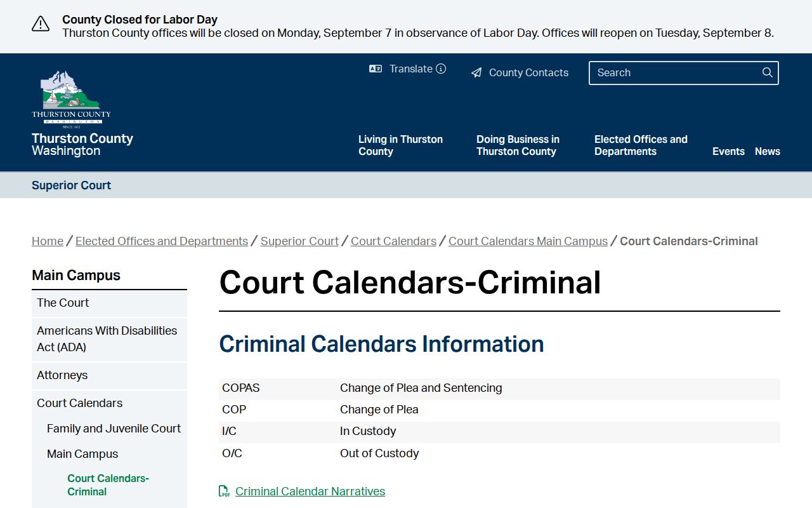Click the County Contacts paper plane icon
Screen dimensions: 812x508
476,73
